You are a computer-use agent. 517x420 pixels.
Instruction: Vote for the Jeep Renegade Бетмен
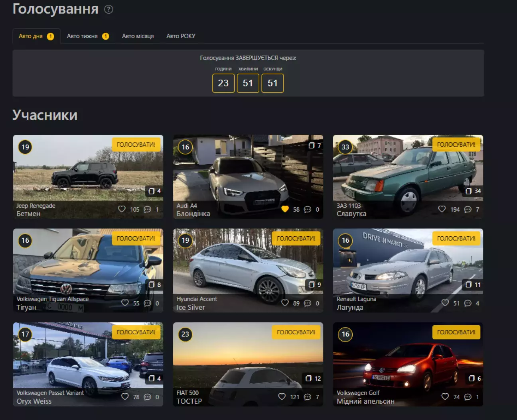136,145
